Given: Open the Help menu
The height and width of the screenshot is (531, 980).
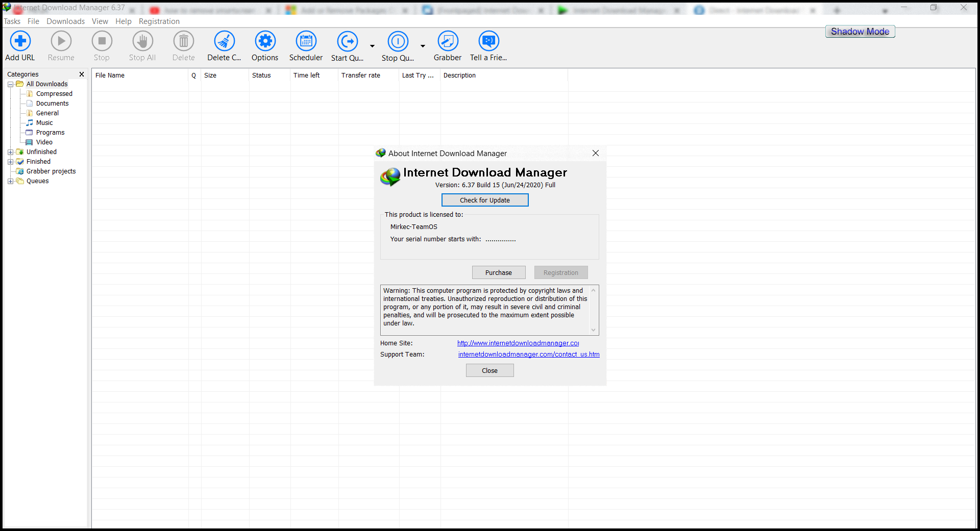Looking at the screenshot, I should click(x=124, y=21).
